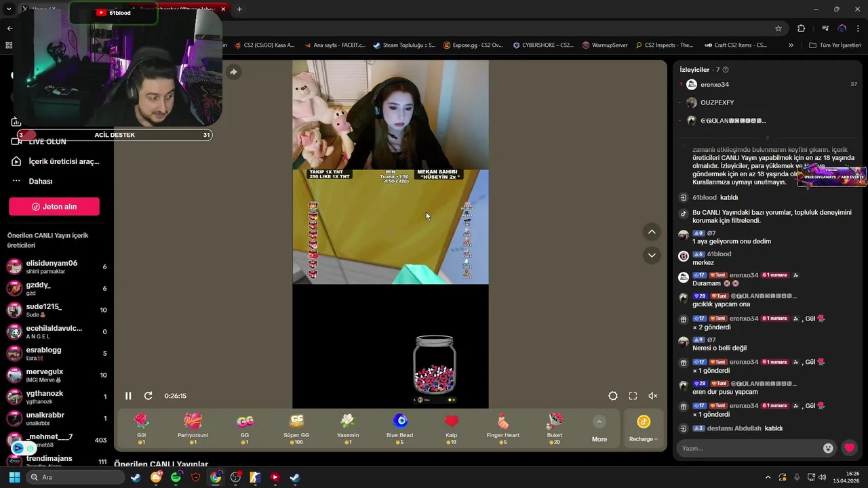Open the CS2 Inspects bookmark

click(664, 45)
